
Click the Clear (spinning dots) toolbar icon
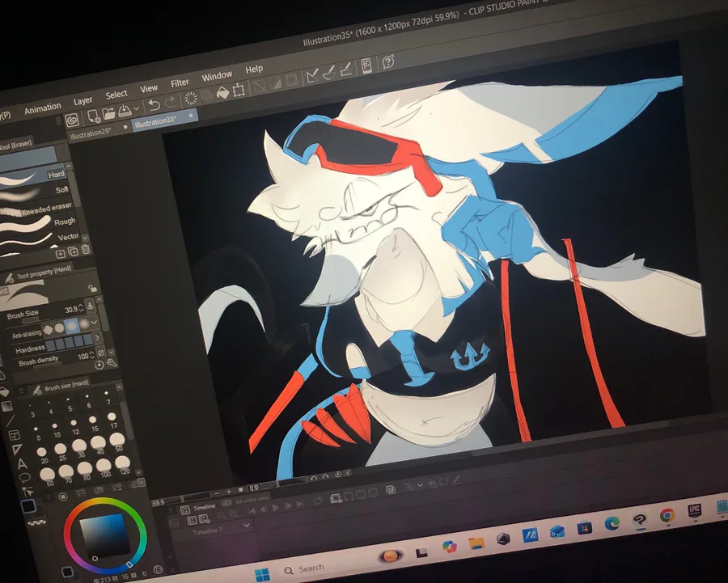[x=190, y=98]
